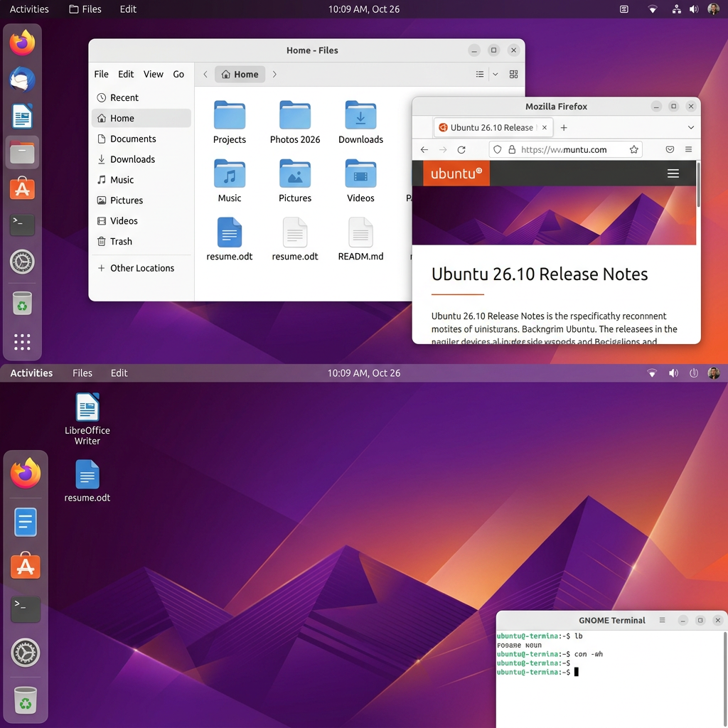Open Thunderbird mail from the dock
This screenshot has width=728, height=728.
22,80
